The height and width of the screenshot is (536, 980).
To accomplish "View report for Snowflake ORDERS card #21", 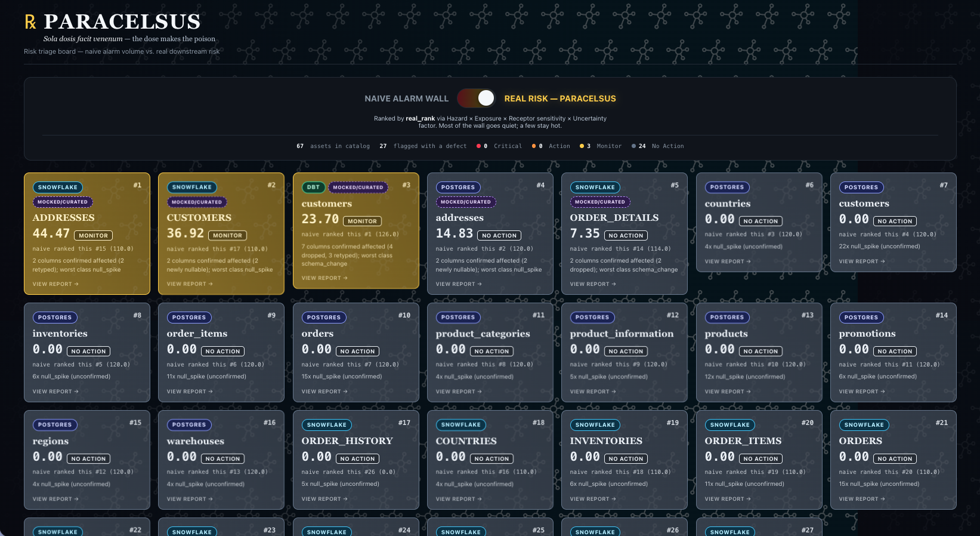I will click(862, 499).
